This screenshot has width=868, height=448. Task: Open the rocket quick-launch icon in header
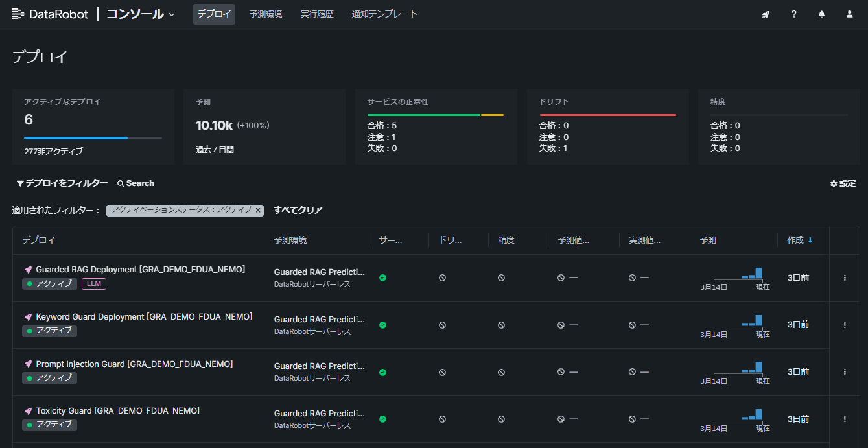[x=766, y=14]
